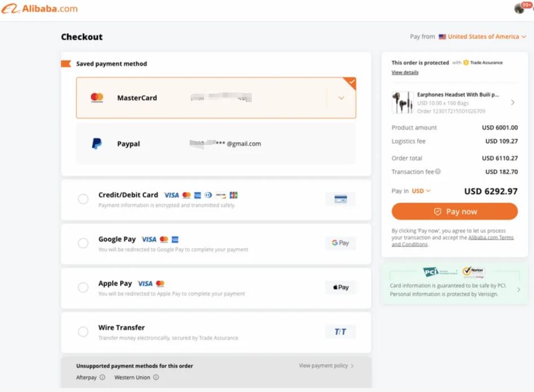Collapse the MasterCard saved payment chevron

coord(341,98)
